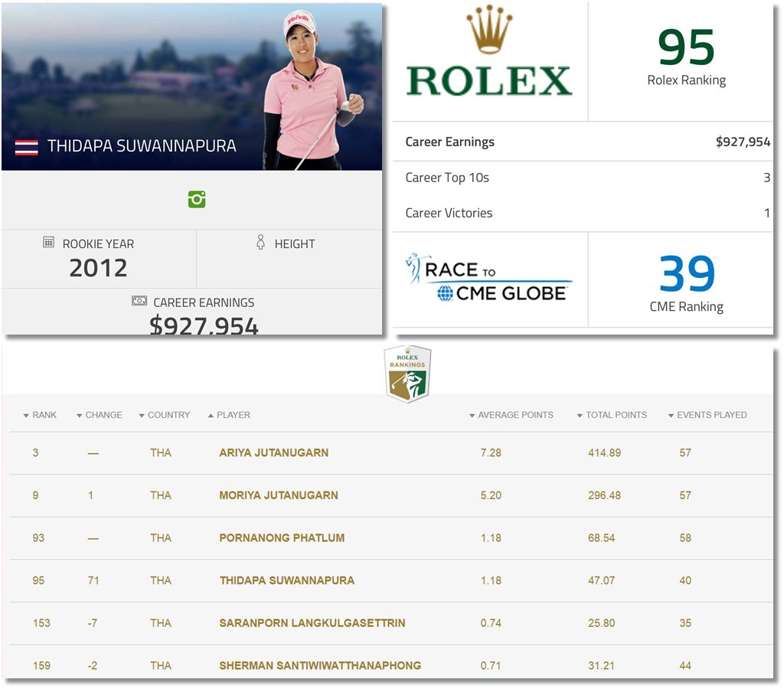Click CME Ranking label under 39
This screenshot has height=689, width=784.
[687, 306]
